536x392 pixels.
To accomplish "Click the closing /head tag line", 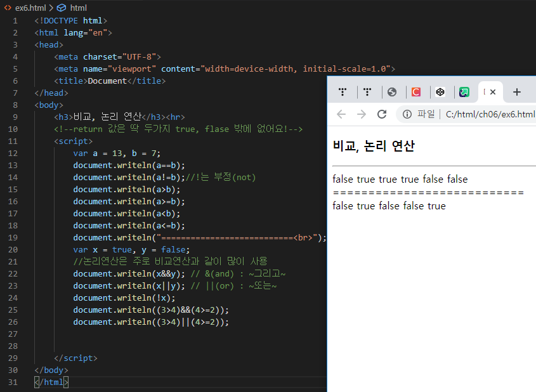I will tap(51, 93).
